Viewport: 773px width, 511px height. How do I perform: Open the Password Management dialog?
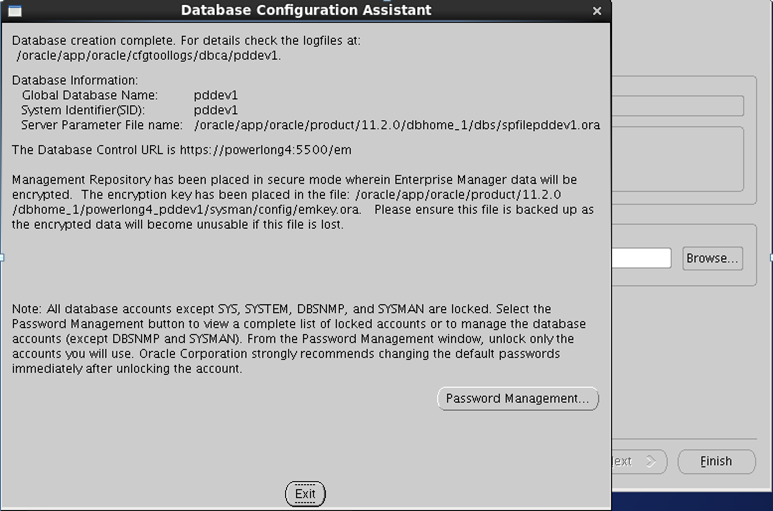tap(518, 399)
